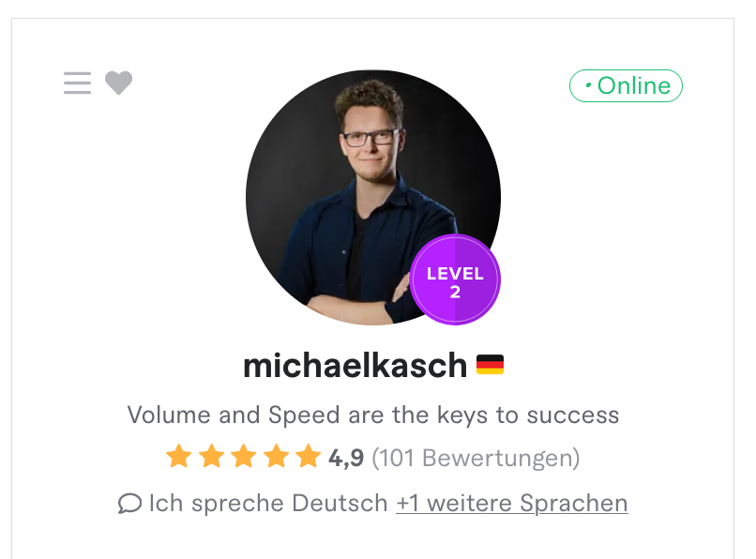
Task: Click the German flag icon
Action: tap(490, 365)
